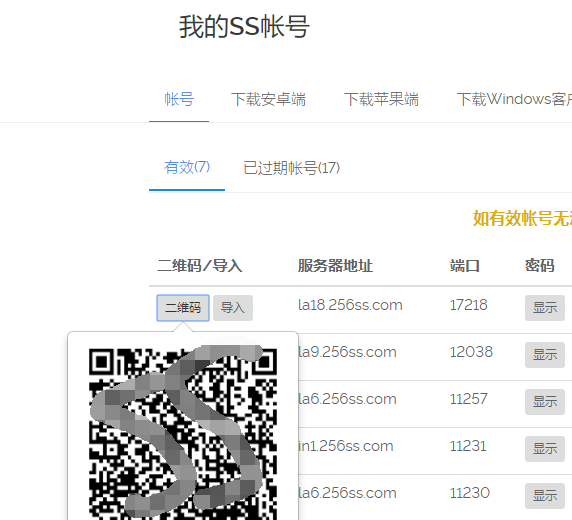Viewport: 572px width, 520px height.
Task: Reveal password for port 11257 row
Action: click(x=545, y=402)
